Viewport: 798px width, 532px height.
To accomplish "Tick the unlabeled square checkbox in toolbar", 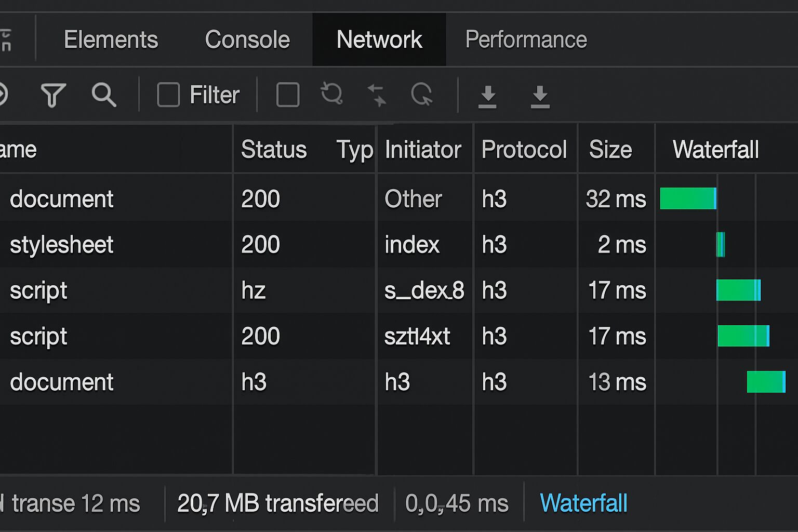I will [288, 95].
